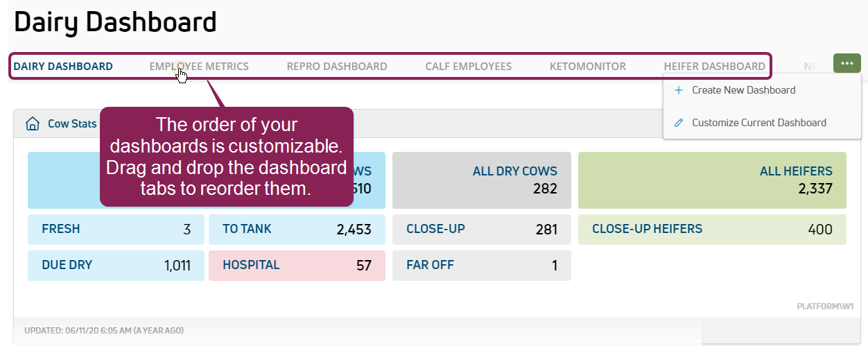This screenshot has width=868, height=353.
Task: Open the All Heifers tile
Action: tap(712, 180)
